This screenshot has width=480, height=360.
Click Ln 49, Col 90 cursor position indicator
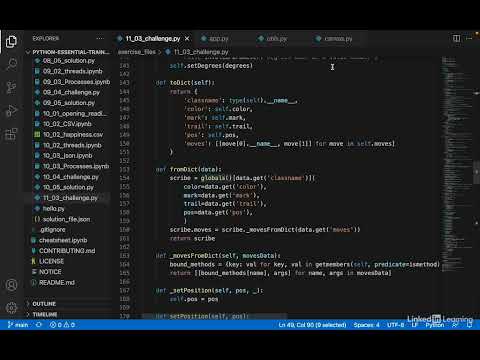(x=312, y=325)
